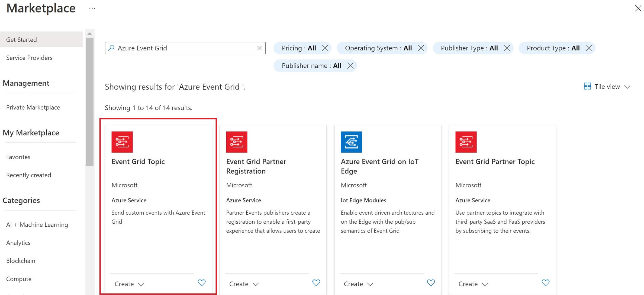Image resolution: width=644 pixels, height=295 pixels.
Task: Expand Create dropdown for Event Grid Topic
Action: tap(129, 284)
